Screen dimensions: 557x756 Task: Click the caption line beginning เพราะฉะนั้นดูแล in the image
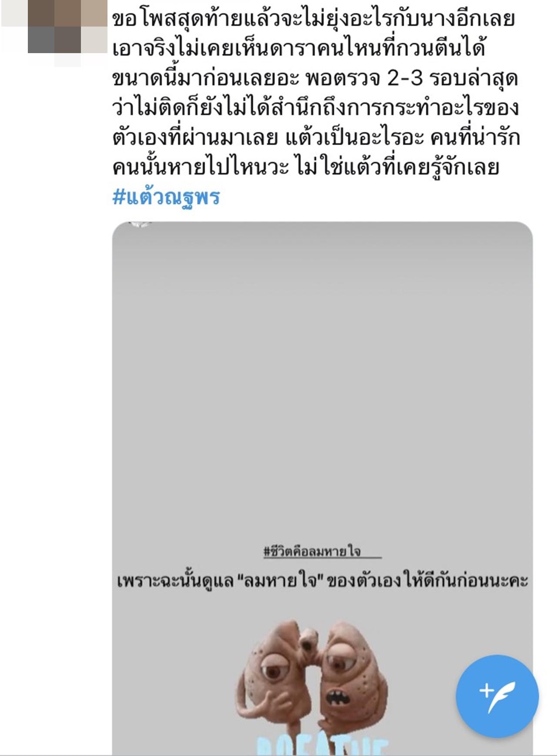click(322, 581)
